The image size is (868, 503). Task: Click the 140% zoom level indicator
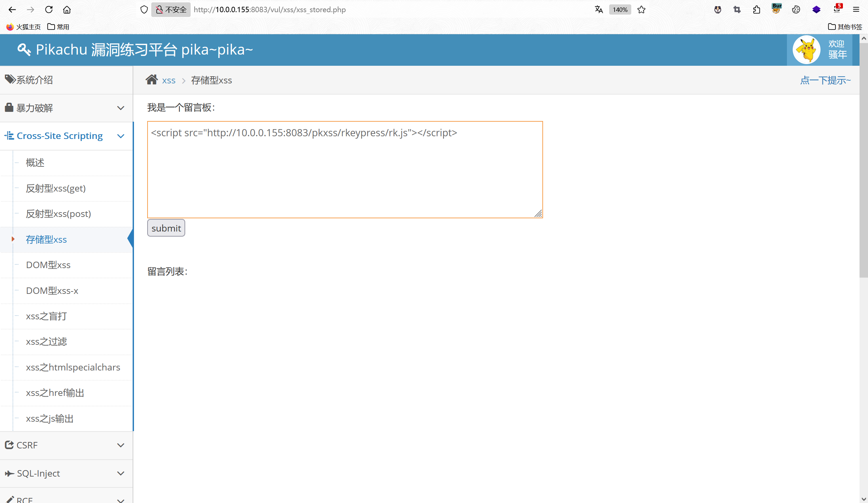click(620, 9)
